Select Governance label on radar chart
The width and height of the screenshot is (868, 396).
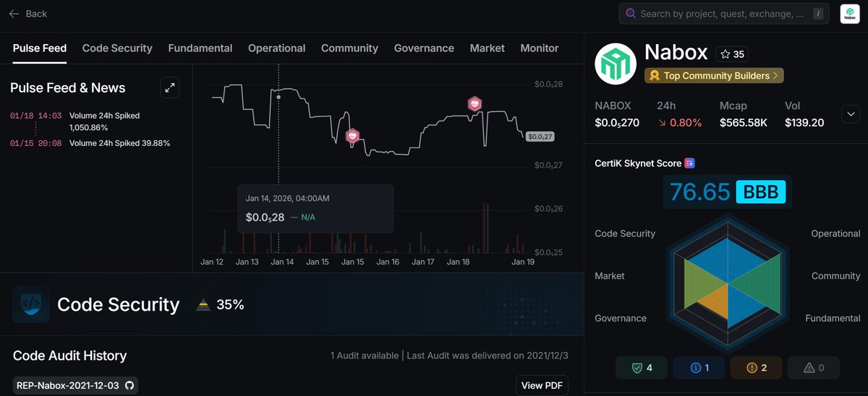pyautogui.click(x=621, y=318)
